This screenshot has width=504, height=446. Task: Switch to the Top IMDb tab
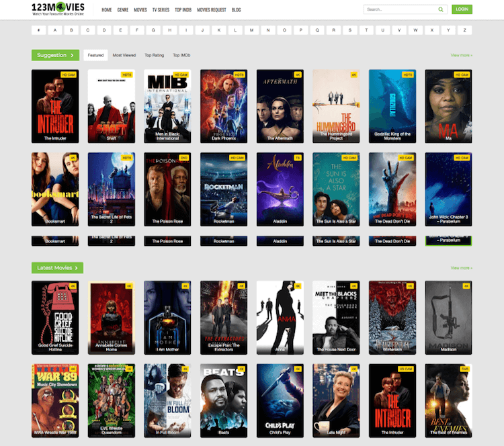pos(181,55)
